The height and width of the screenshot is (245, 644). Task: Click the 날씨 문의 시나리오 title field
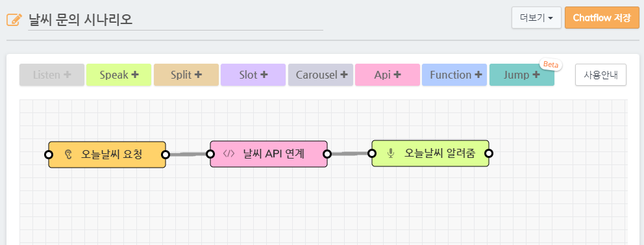(175, 19)
